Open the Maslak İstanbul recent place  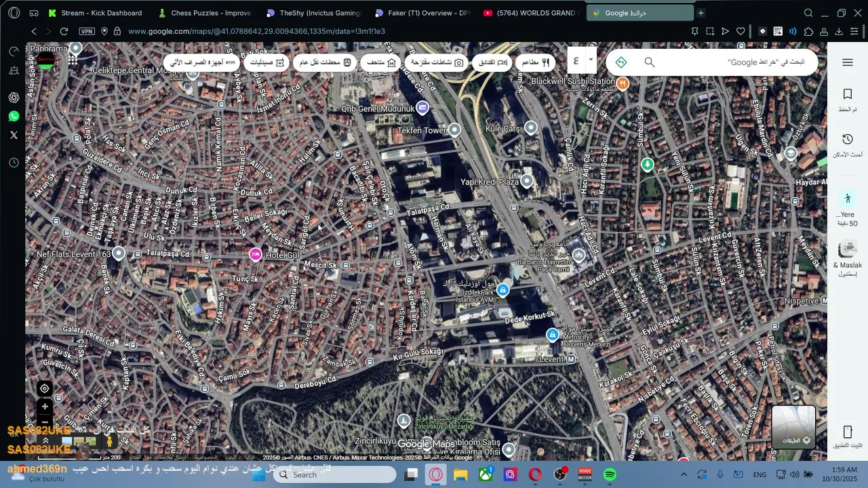[x=847, y=258]
